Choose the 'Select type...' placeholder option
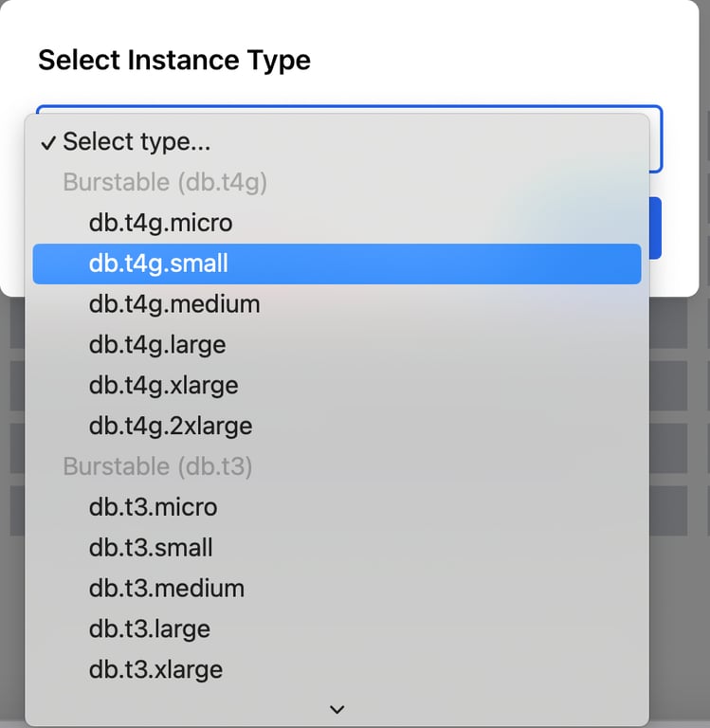 coord(137,142)
